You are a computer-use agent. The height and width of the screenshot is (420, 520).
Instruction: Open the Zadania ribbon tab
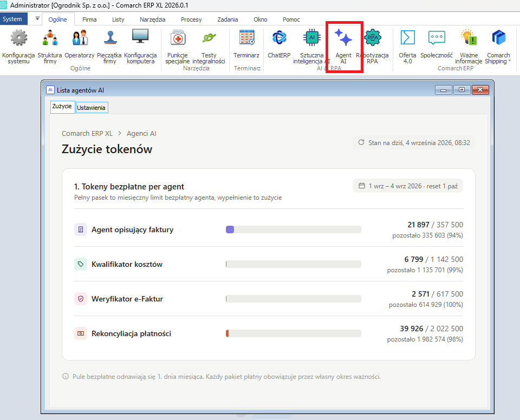227,19
